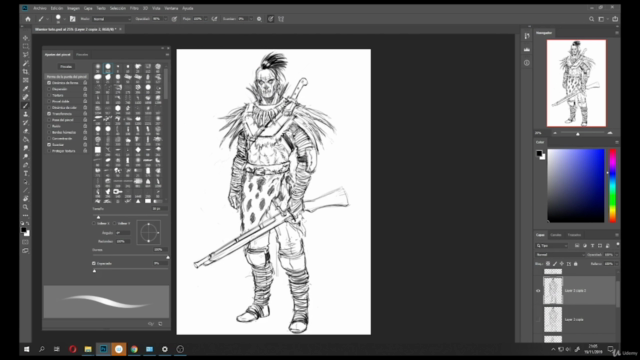Show Layer 2 copia visibility box
Screen dimensions: 640x360
pos(538,320)
